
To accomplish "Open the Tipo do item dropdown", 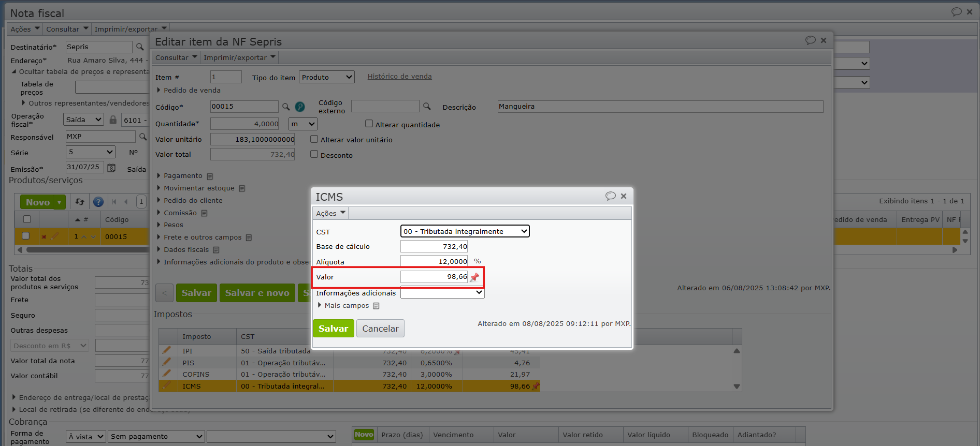I will [327, 77].
